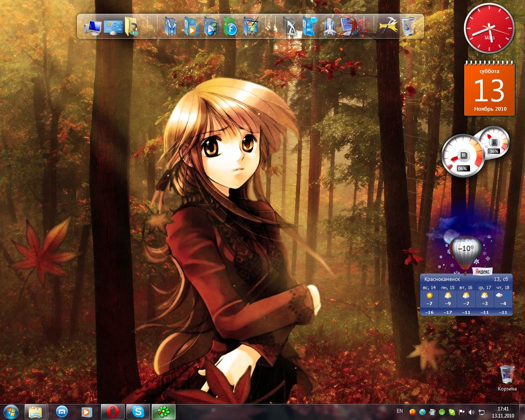
Task: Open the network connection tray icon
Action: [x=481, y=412]
